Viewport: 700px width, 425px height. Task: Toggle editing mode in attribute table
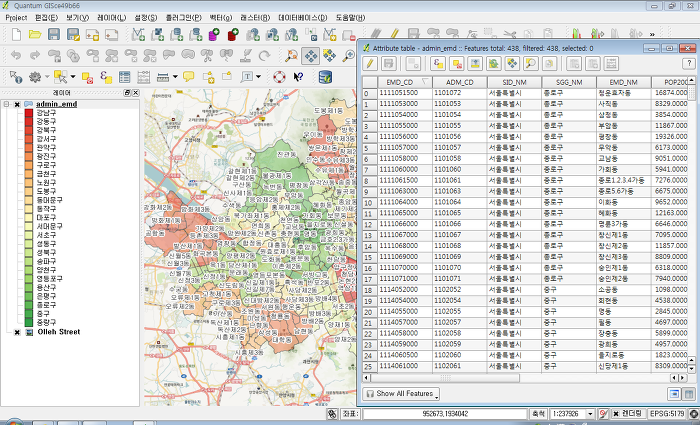click(x=370, y=63)
